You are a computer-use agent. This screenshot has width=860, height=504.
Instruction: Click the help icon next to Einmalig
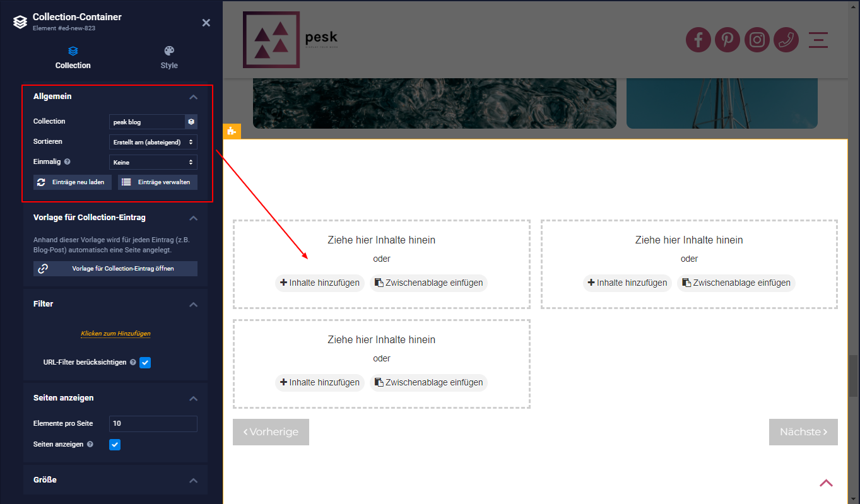point(68,162)
